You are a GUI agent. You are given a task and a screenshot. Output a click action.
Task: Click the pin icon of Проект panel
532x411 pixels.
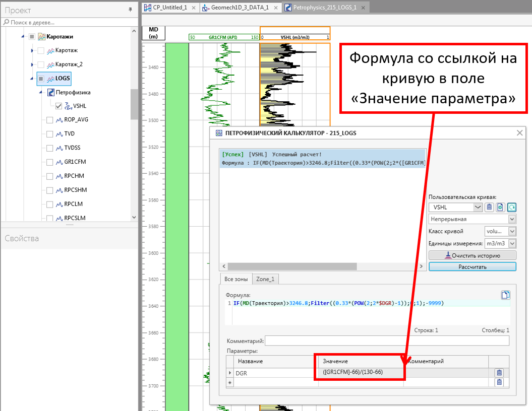point(130,10)
